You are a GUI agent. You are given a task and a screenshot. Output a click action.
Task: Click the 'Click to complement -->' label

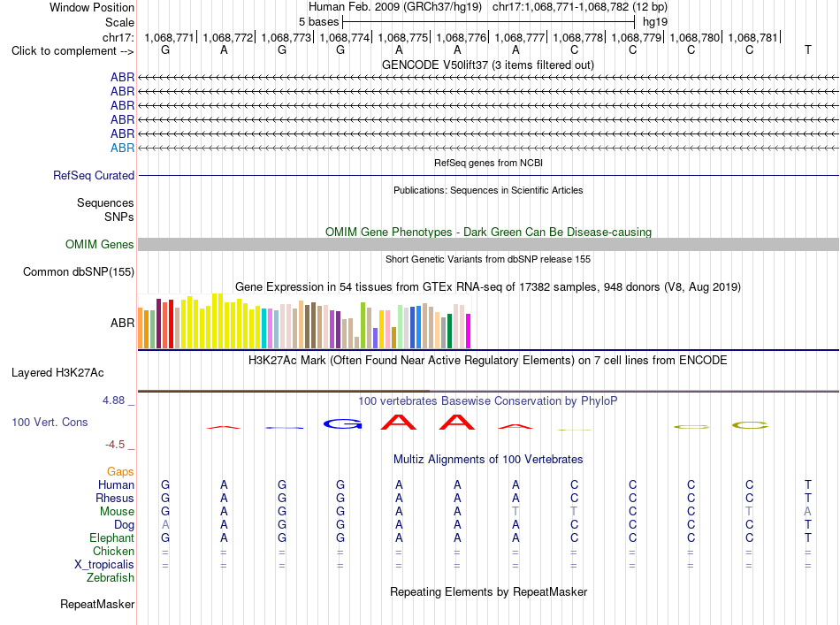pyautogui.click(x=73, y=51)
